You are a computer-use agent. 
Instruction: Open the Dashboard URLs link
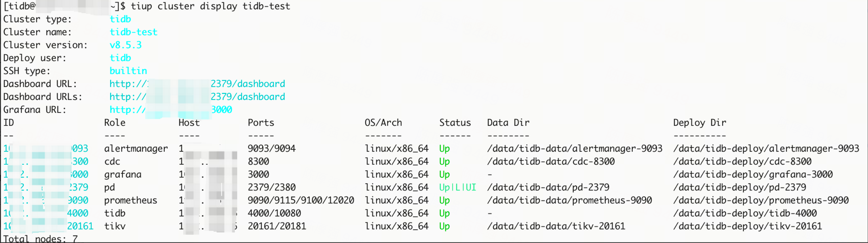197,97
